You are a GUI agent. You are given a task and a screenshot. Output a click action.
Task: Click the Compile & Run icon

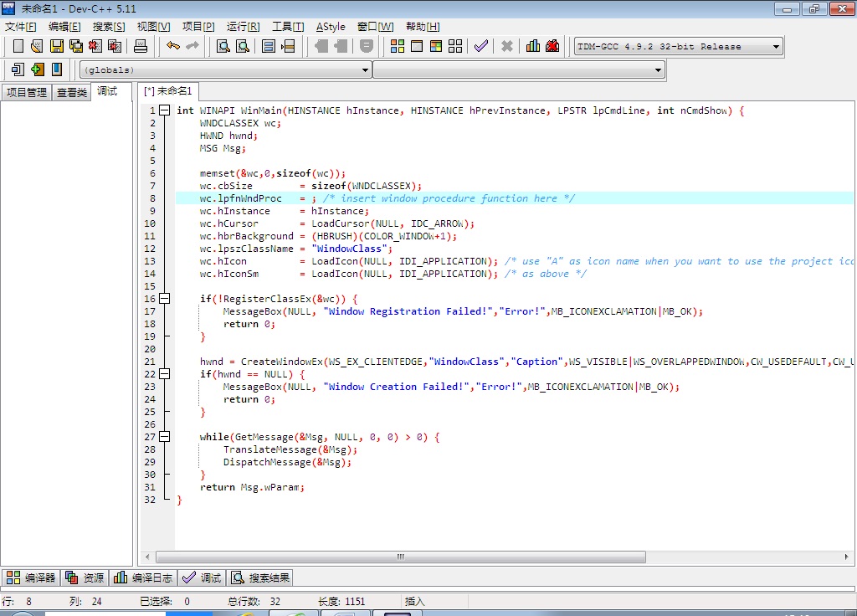436,46
